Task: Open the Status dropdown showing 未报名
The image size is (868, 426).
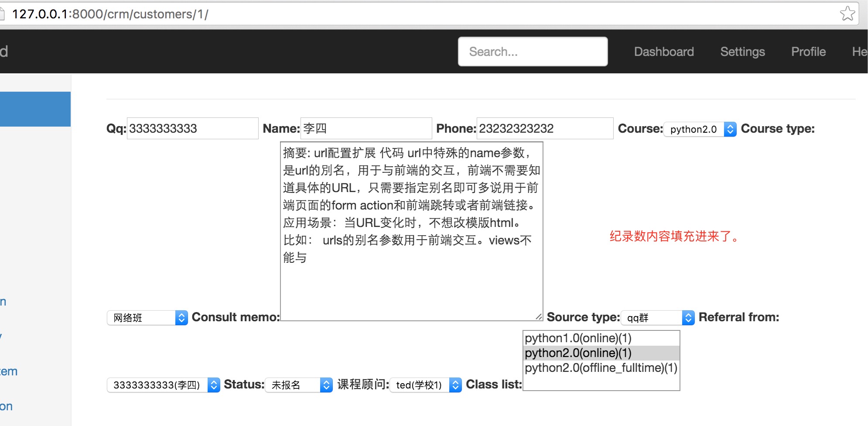Action: tap(299, 385)
